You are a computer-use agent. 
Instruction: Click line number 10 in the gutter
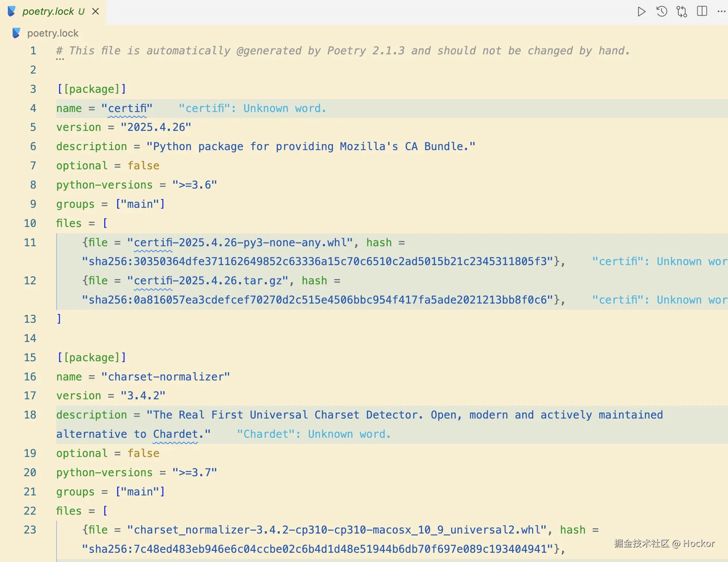point(30,223)
